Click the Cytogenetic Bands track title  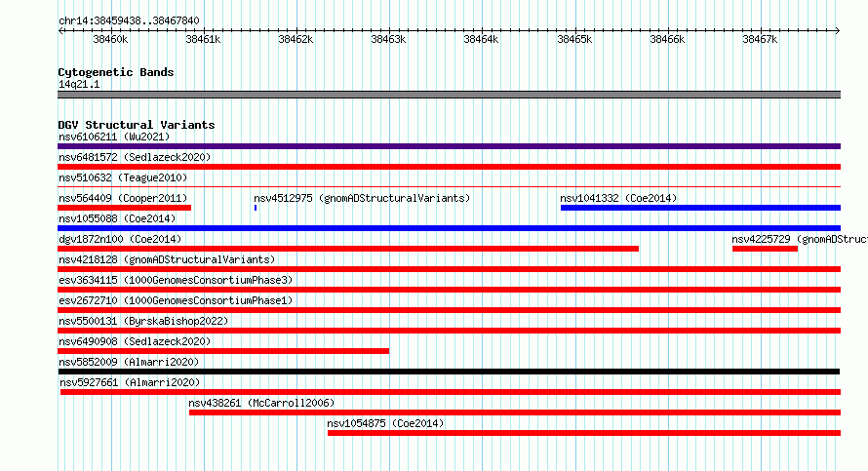click(x=116, y=72)
